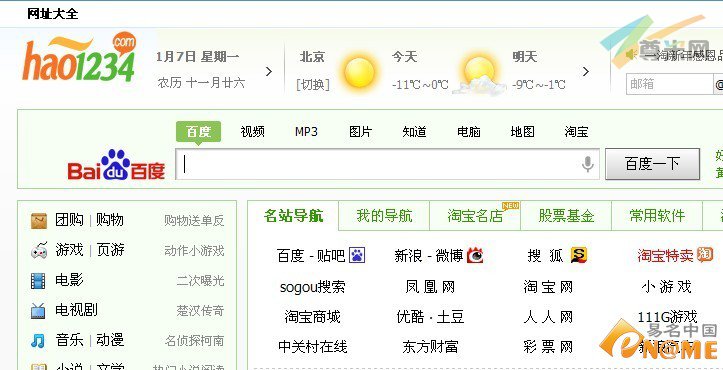Select the 图片 search tab
This screenshot has width=723, height=370.
(360, 132)
